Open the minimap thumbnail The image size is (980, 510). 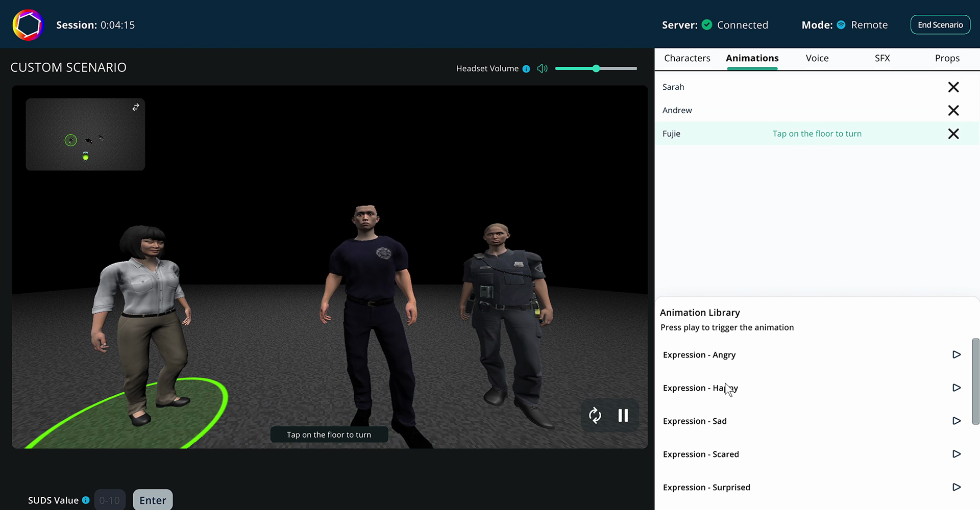click(85, 134)
